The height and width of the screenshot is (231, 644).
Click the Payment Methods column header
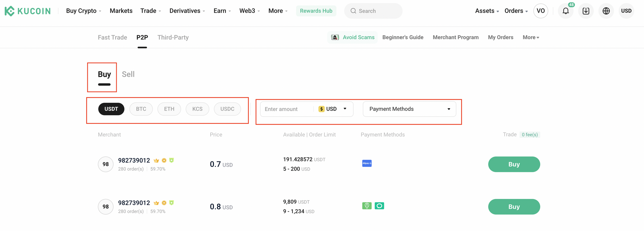[x=383, y=135]
